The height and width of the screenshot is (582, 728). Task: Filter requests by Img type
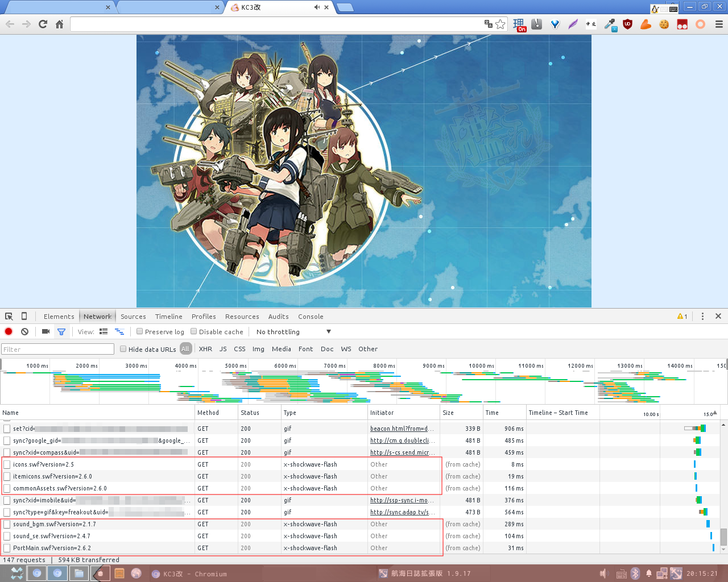(258, 349)
